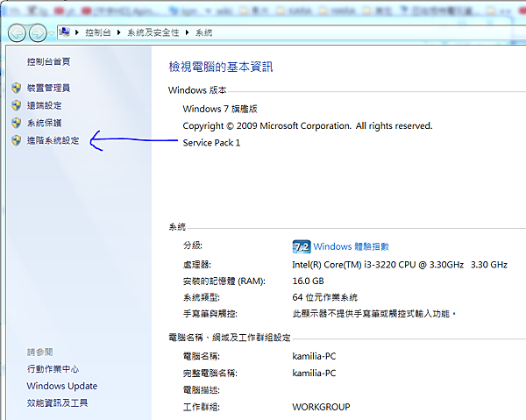
Task: Click shield icon beside 進階系統設定
Action: [16, 140]
